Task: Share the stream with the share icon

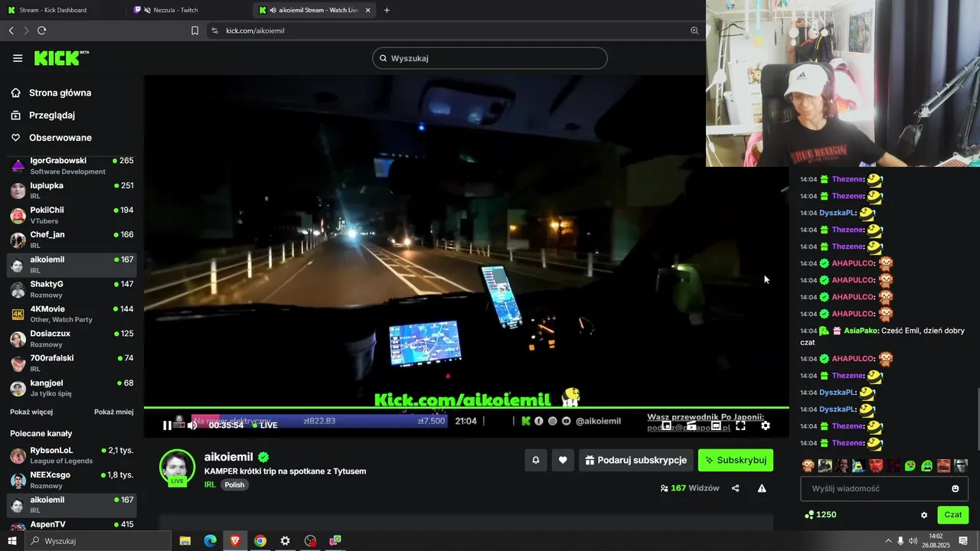Action: (x=736, y=488)
